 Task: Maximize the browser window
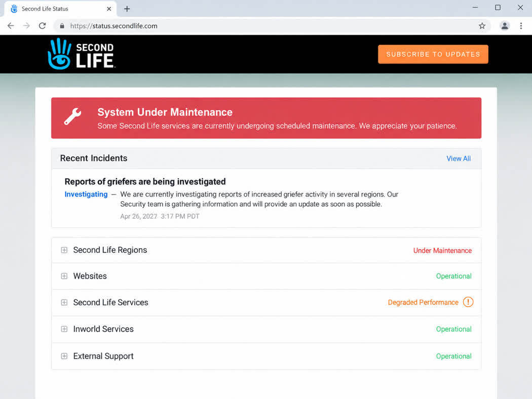click(498, 8)
